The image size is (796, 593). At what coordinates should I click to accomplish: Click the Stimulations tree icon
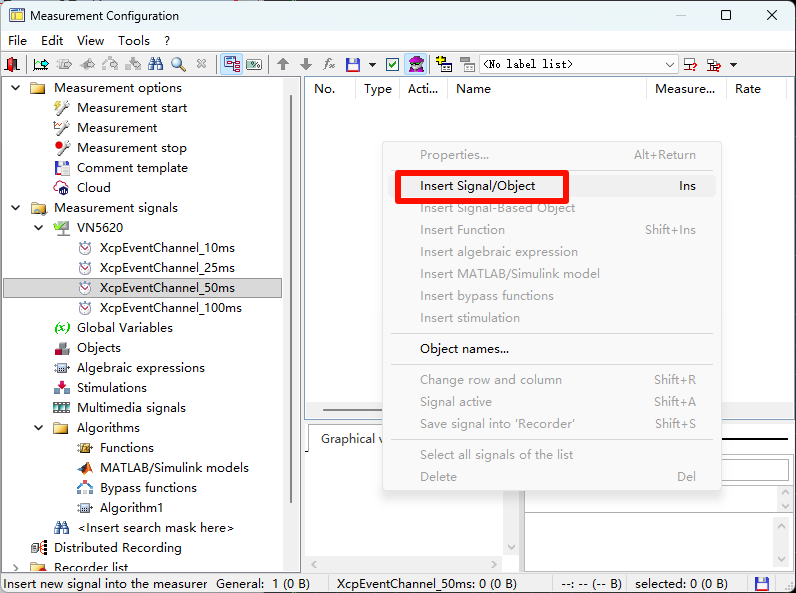click(61, 388)
